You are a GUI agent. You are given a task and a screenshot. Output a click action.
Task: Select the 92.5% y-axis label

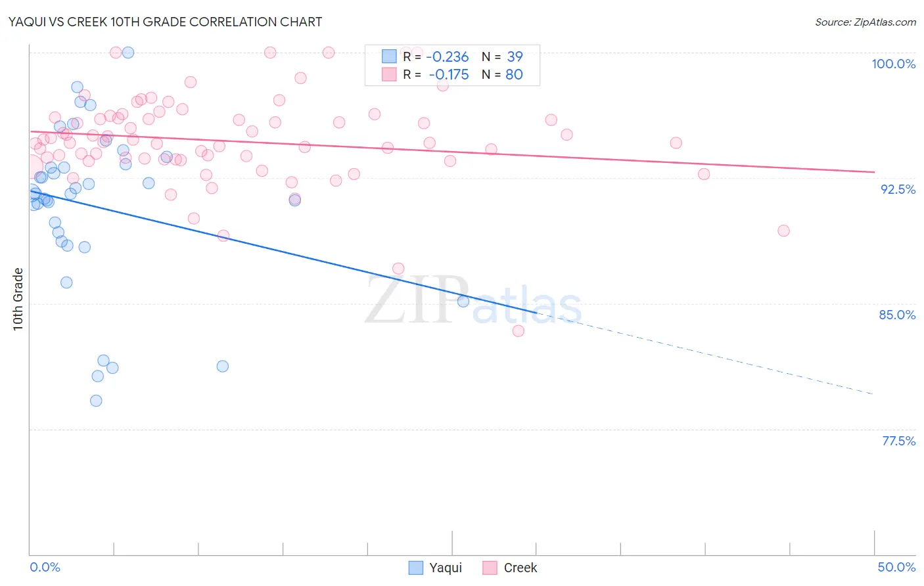(x=898, y=189)
